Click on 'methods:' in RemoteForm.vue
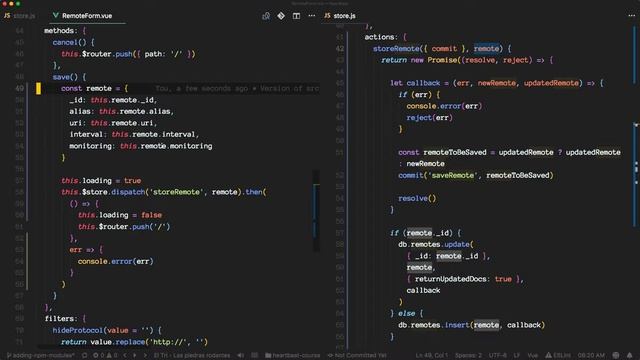This screenshot has width=640, height=360. [60, 31]
